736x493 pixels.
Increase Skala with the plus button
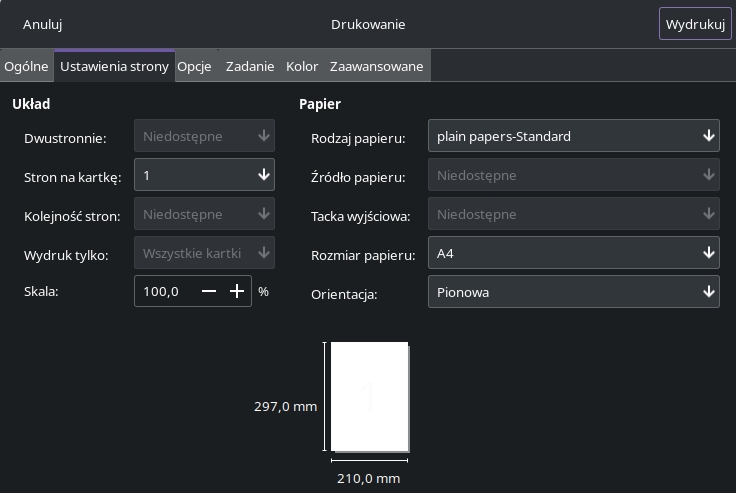pos(237,291)
